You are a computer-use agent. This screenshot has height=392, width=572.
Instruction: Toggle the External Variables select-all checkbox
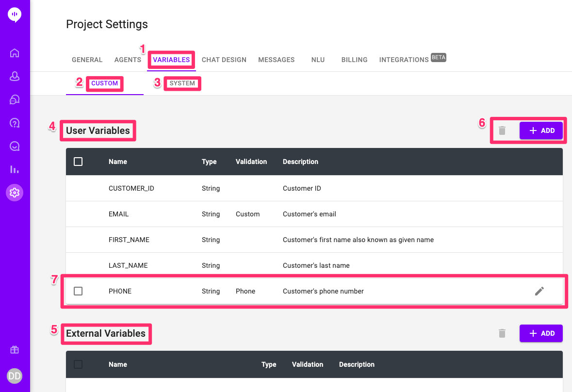(x=78, y=364)
